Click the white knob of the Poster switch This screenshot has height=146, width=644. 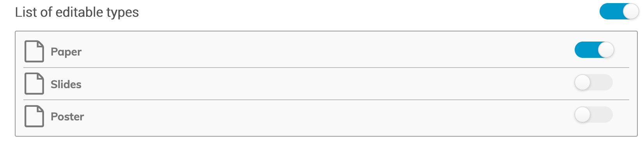pyautogui.click(x=582, y=115)
